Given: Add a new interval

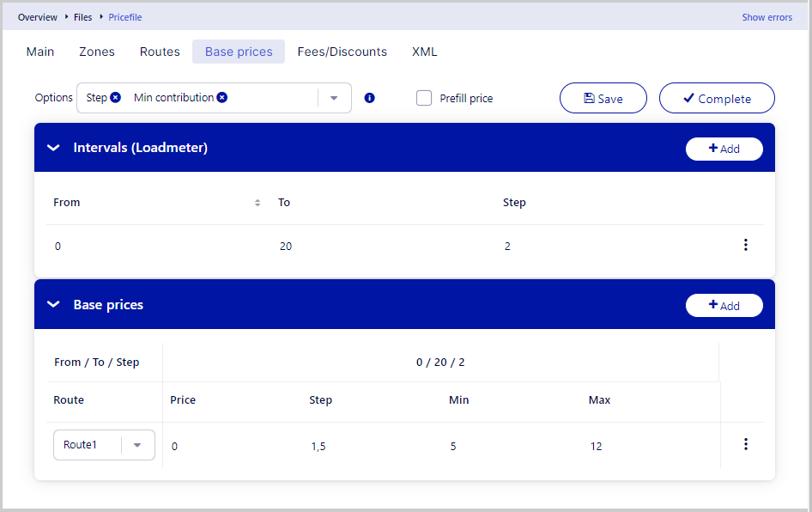Looking at the screenshot, I should click(x=724, y=149).
